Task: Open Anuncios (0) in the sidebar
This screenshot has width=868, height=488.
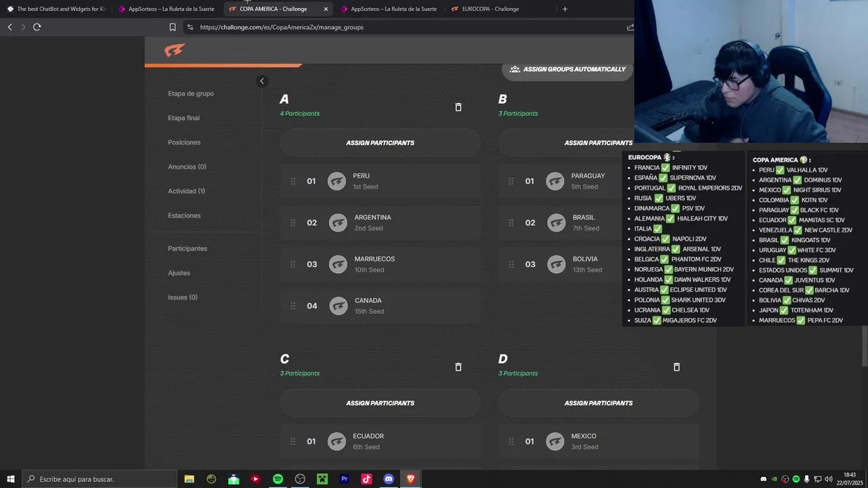Action: tap(187, 167)
